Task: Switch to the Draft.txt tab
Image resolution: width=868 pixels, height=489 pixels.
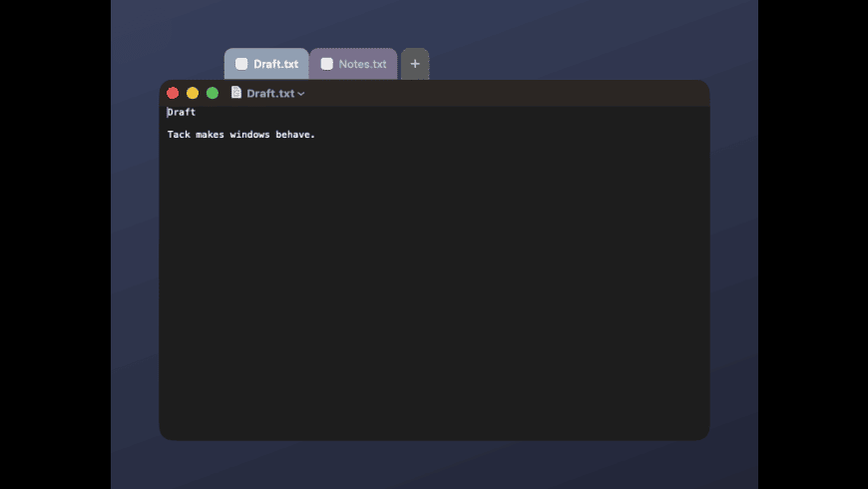Action: (266, 64)
